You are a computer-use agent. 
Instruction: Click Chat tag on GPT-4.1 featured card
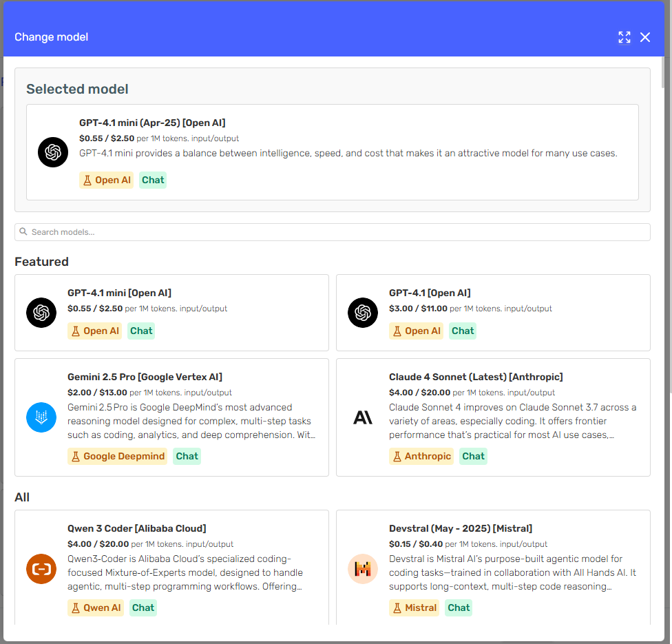(463, 331)
